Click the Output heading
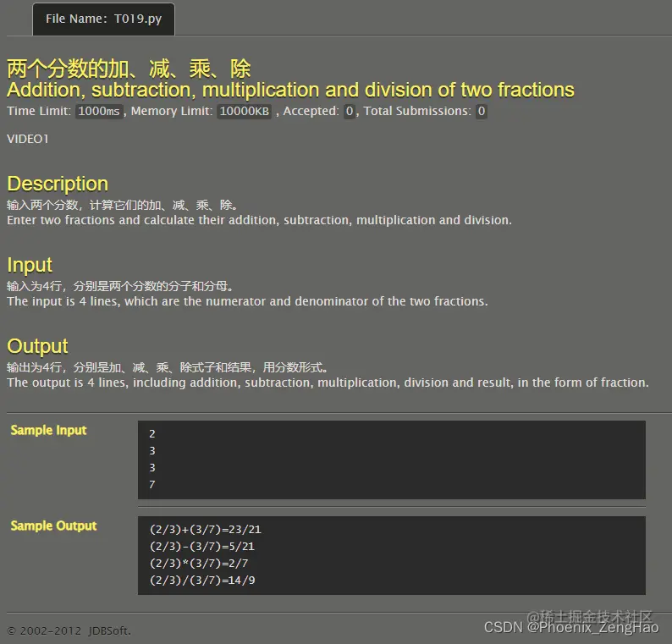This screenshot has height=644, width=672. (38, 346)
